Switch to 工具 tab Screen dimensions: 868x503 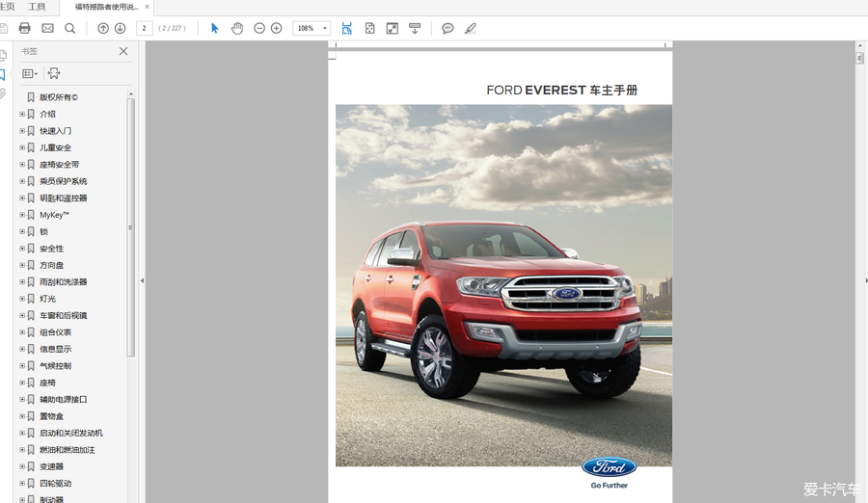click(x=37, y=7)
